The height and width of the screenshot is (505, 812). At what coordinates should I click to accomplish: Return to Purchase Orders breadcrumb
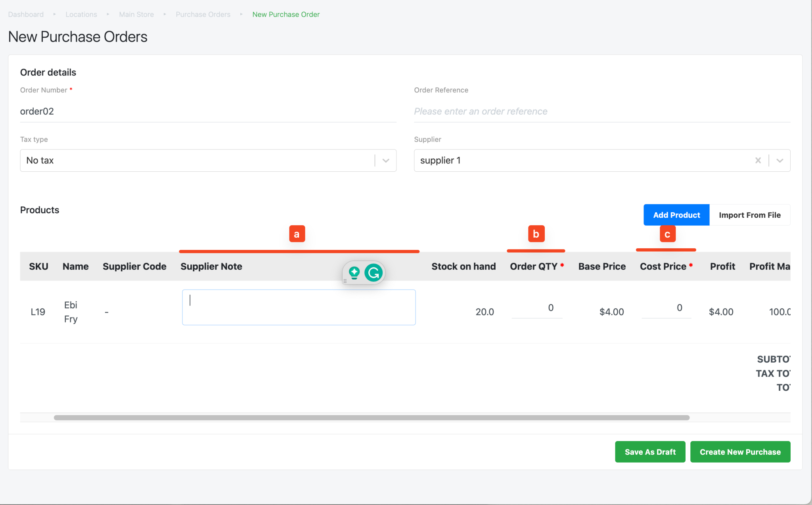203,14
